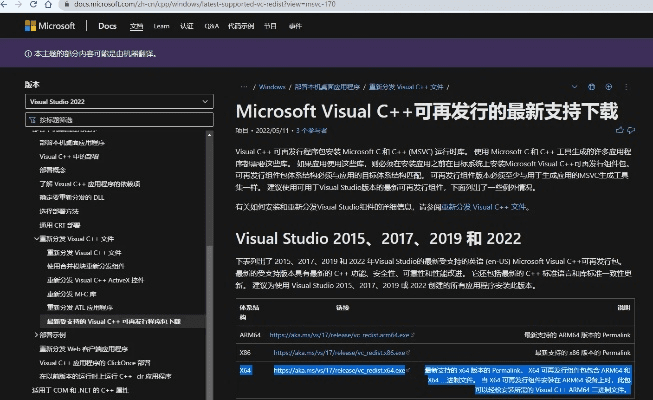Click the thumbs-up feedback icon
Image resolution: width=653 pixels, height=400 pixels.
619,130
